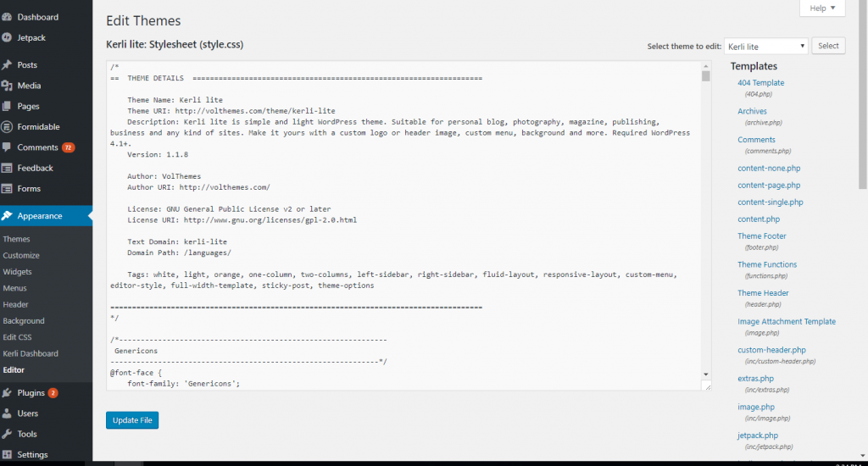Open the Edit CSS submenu item

(17, 337)
